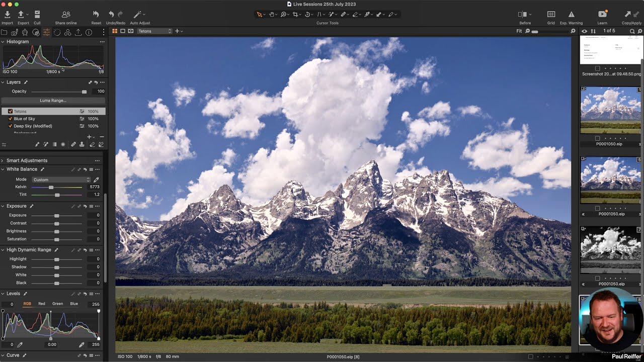This screenshot has width=644, height=362.
Task: Open Layers panel options menu
Action: point(102,82)
